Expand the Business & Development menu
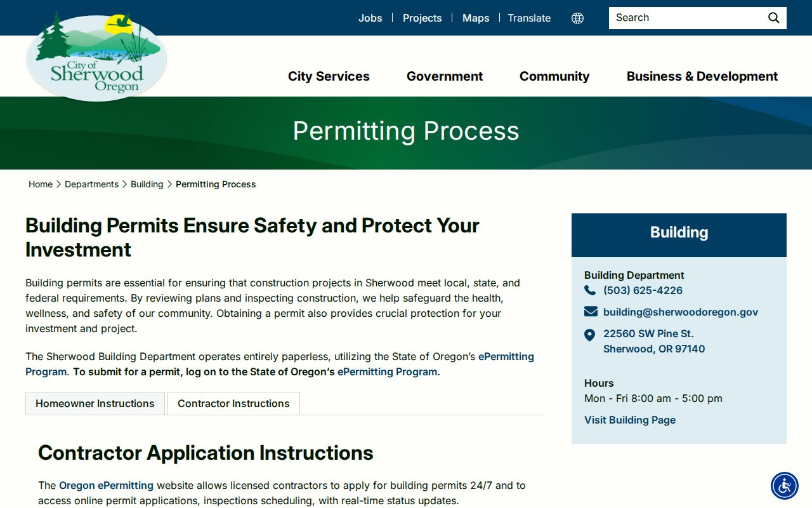This screenshot has height=508, width=812. [x=702, y=76]
